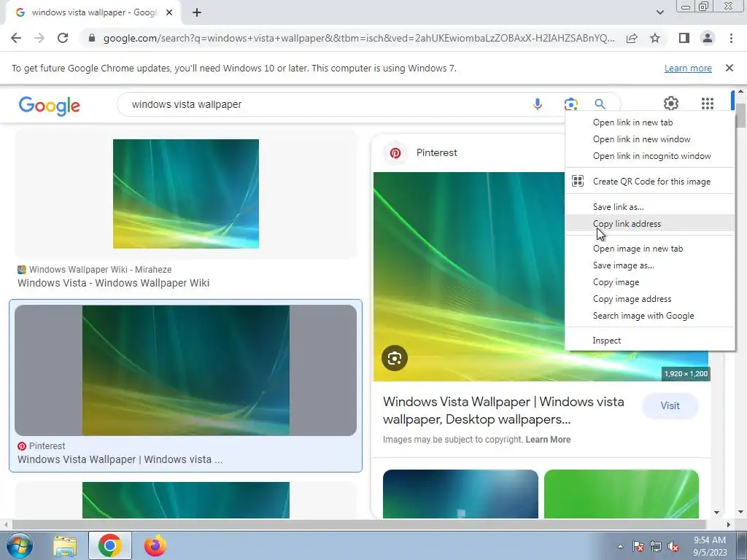
Task: Open the Chrome profile avatar icon
Action: coord(708,38)
